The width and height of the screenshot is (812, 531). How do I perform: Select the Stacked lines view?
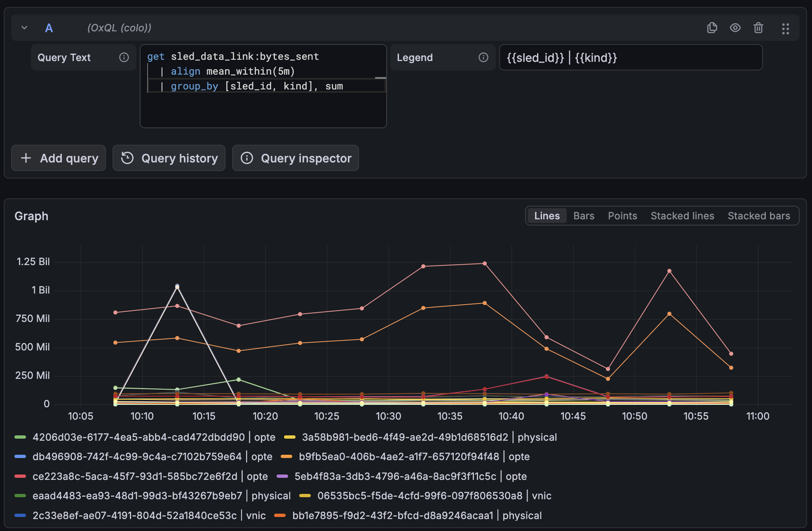click(x=682, y=215)
